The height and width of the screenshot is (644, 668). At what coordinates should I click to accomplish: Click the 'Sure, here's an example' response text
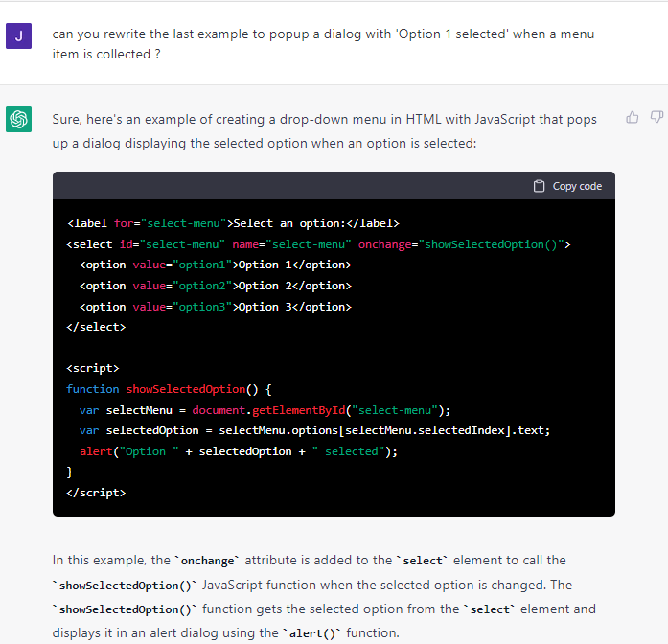pos(324,131)
